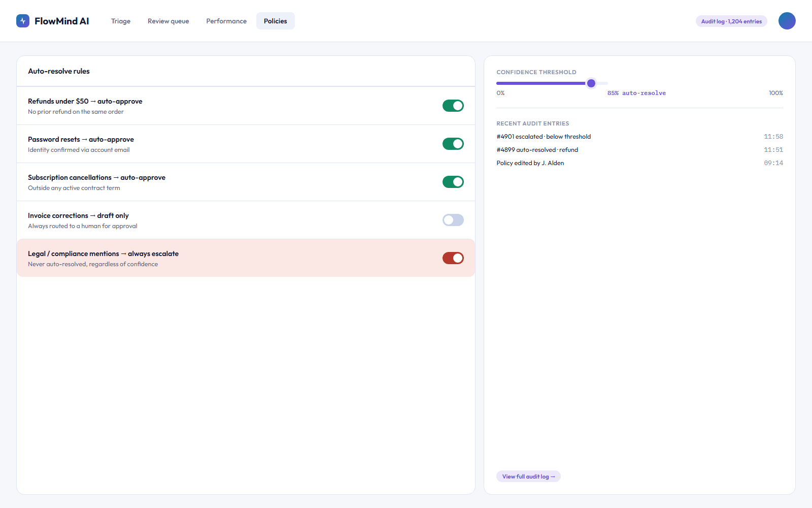The image size is (812, 508).
Task: Go to the Review queue tab
Action: pos(168,21)
